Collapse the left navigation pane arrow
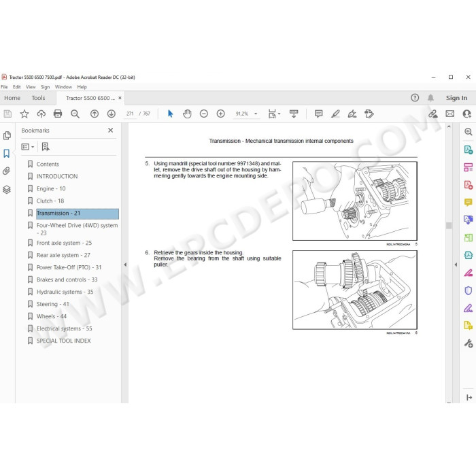Image resolution: width=476 pixels, height=476 pixels. click(x=125, y=265)
